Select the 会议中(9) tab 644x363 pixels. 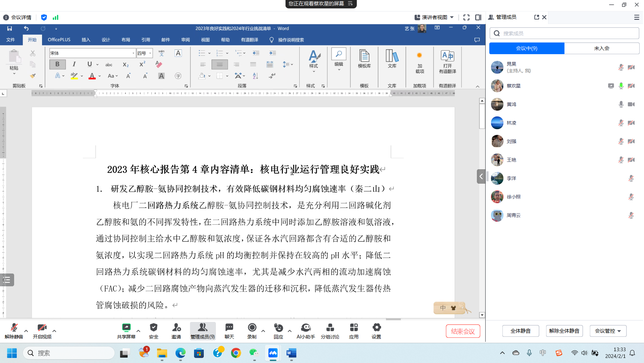(527, 48)
